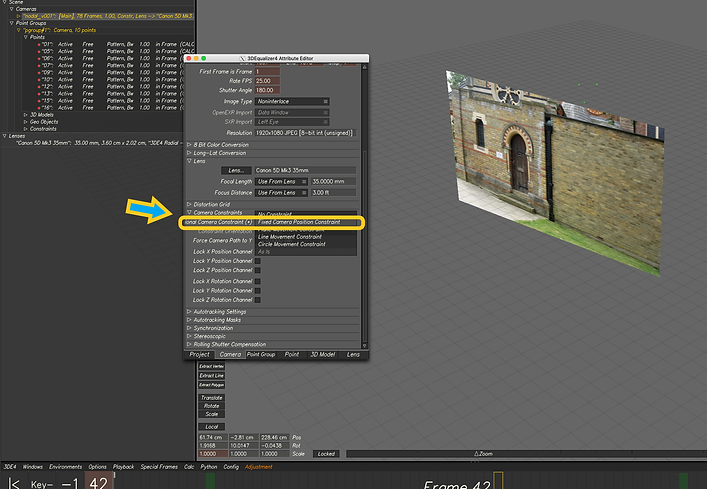Click the Scale button

[211, 414]
